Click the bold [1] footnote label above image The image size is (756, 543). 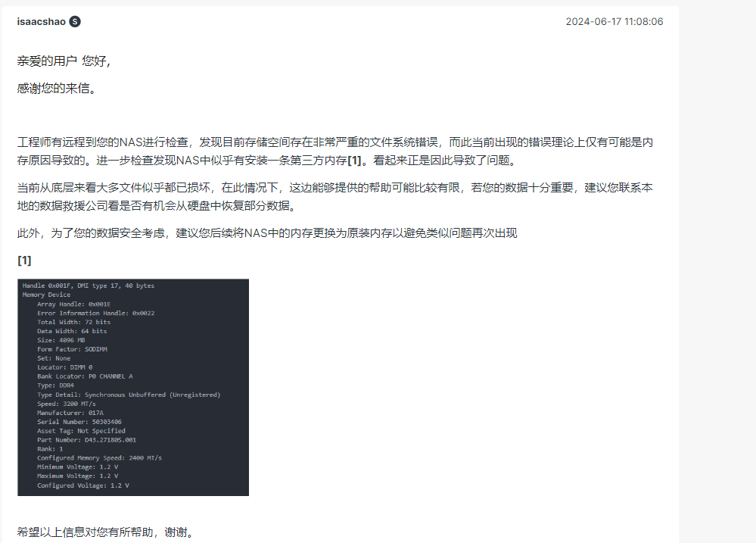24,260
